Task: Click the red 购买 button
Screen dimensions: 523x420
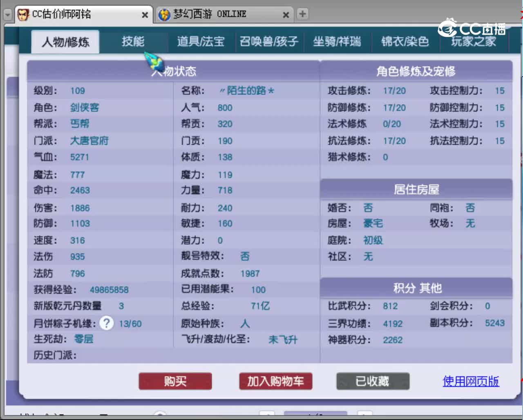Action: pos(175,381)
